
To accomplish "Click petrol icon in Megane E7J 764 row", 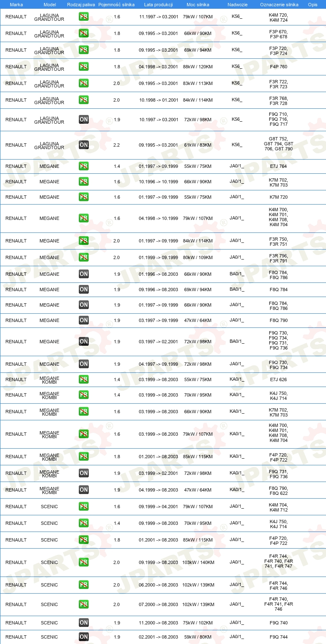I will [x=83, y=166].
